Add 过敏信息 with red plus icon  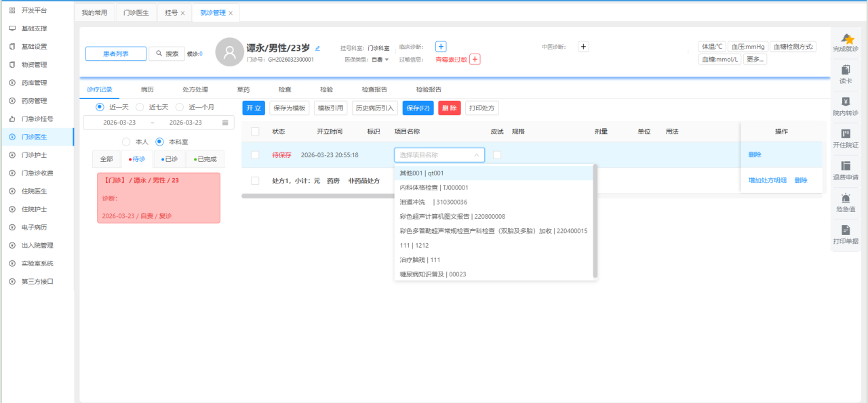[475, 60]
